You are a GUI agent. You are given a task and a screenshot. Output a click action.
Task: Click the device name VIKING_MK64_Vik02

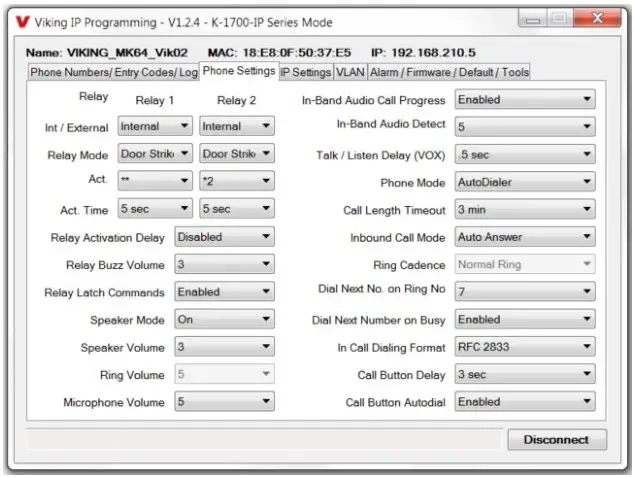click(127, 53)
